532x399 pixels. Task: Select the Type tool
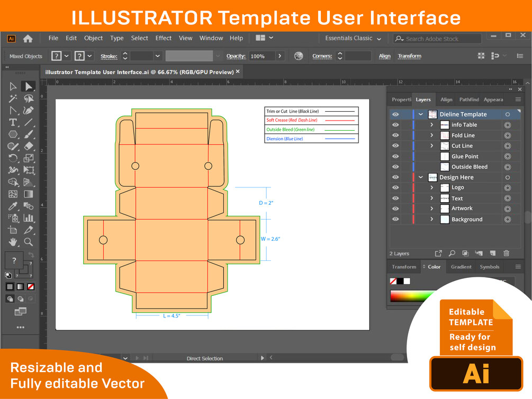tap(13, 122)
